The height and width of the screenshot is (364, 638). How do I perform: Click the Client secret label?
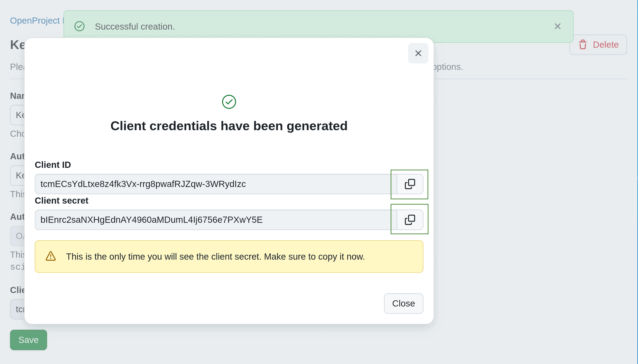tap(61, 200)
